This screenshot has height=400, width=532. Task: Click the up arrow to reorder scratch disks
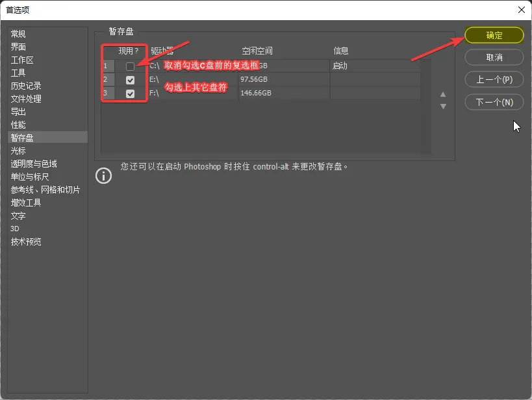coord(443,94)
